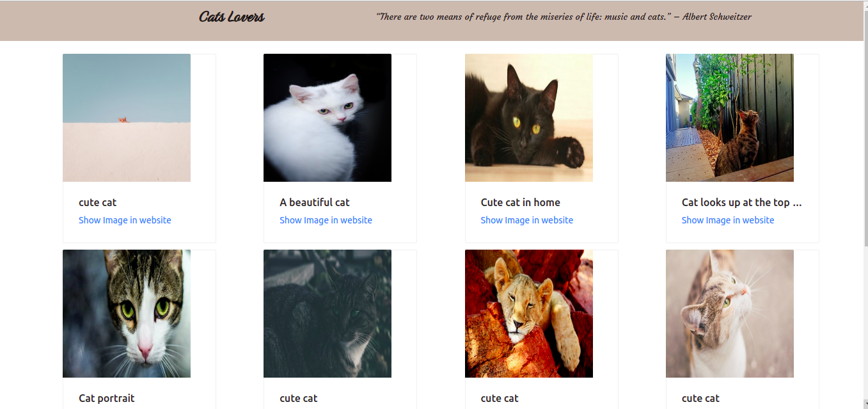Open the black cat with yellow eyes image
This screenshot has width=868, height=409.
coord(529,118)
